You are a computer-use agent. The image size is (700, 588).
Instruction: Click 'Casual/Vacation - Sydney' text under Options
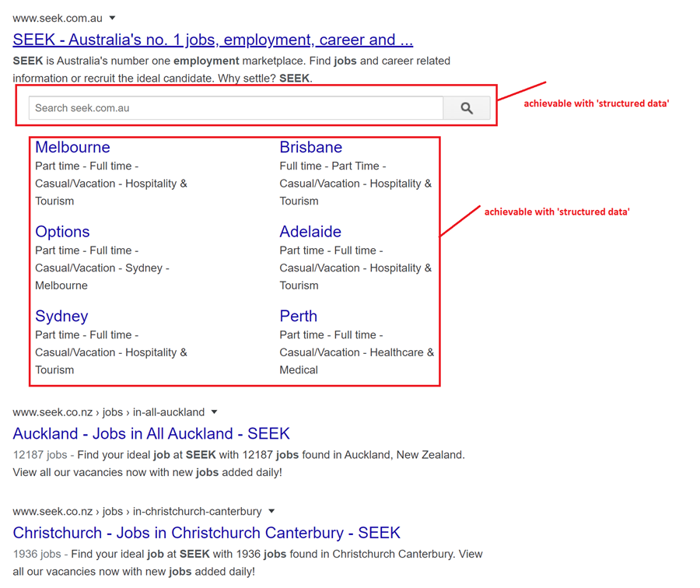coord(99,268)
